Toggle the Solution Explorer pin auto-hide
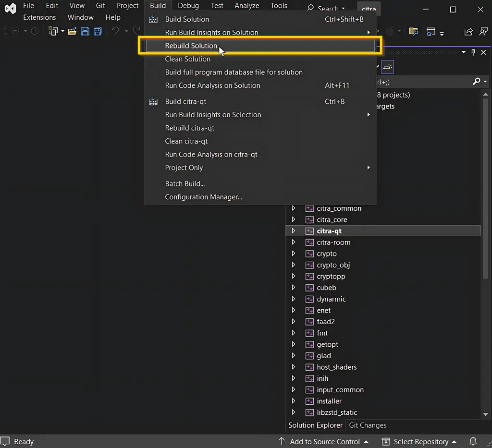The width and height of the screenshot is (492, 448). (x=473, y=52)
